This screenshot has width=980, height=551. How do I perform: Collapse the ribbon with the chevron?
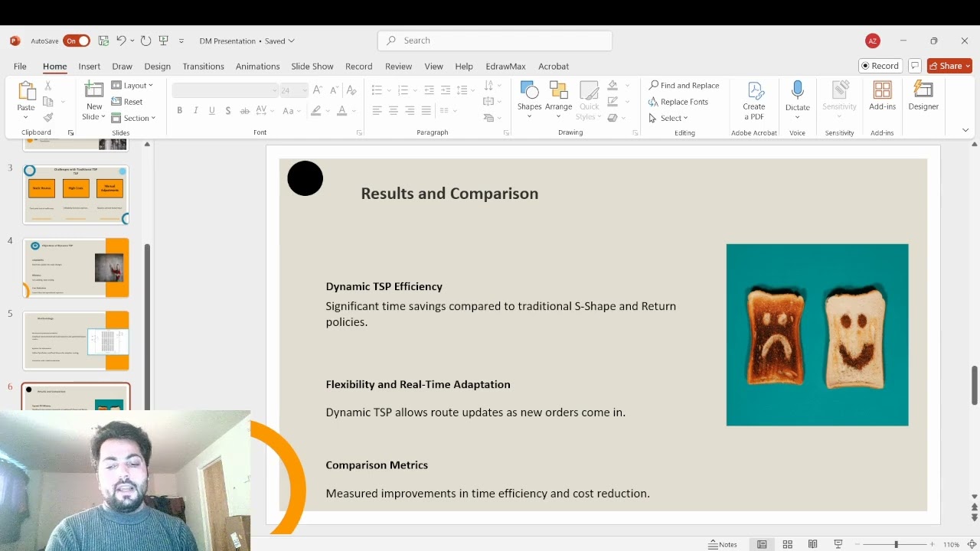click(965, 130)
